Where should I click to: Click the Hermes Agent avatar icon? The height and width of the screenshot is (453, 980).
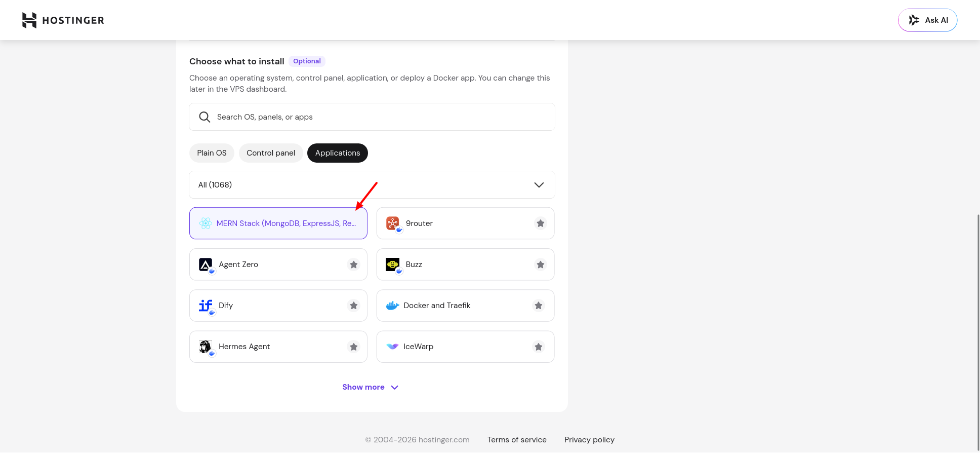(x=206, y=347)
